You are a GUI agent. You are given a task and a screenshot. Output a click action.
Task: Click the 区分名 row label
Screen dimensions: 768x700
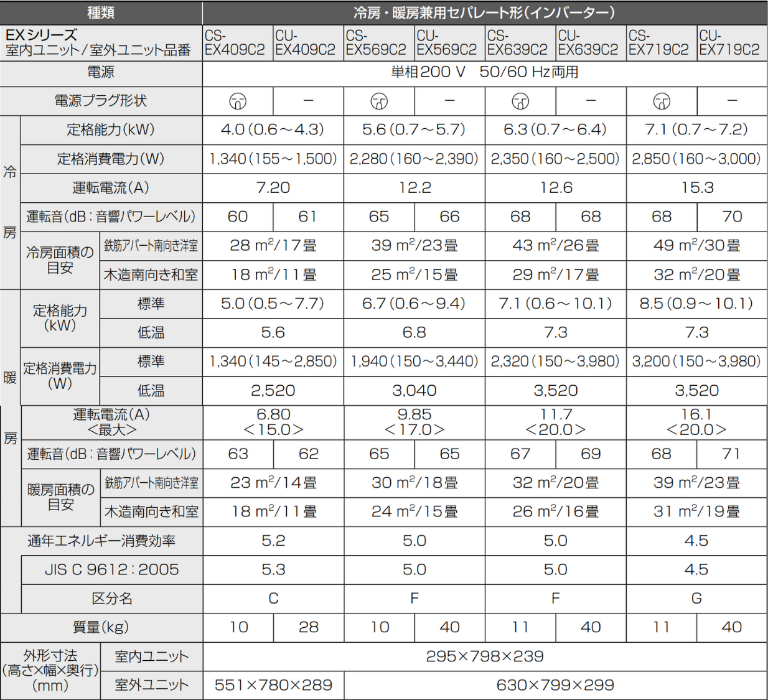[x=112, y=599]
